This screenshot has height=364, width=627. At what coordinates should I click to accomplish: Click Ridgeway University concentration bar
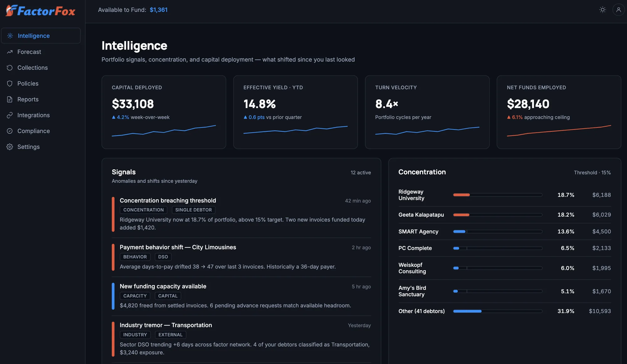[x=498, y=195]
